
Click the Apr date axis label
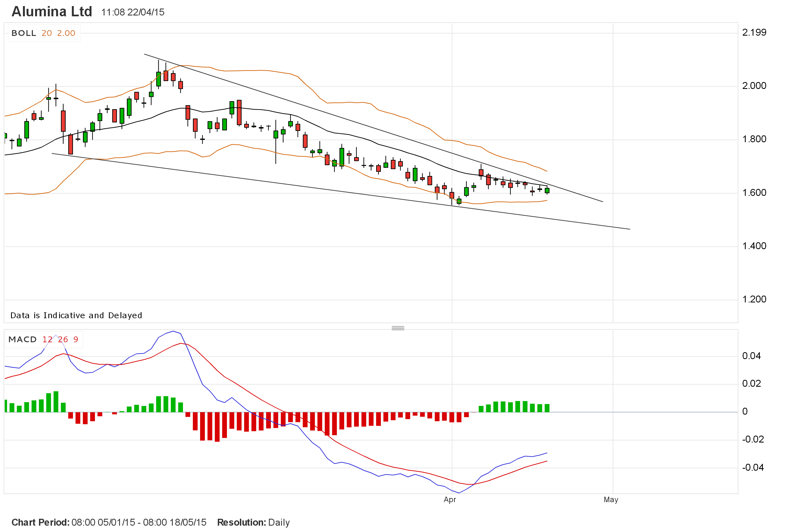(450, 500)
